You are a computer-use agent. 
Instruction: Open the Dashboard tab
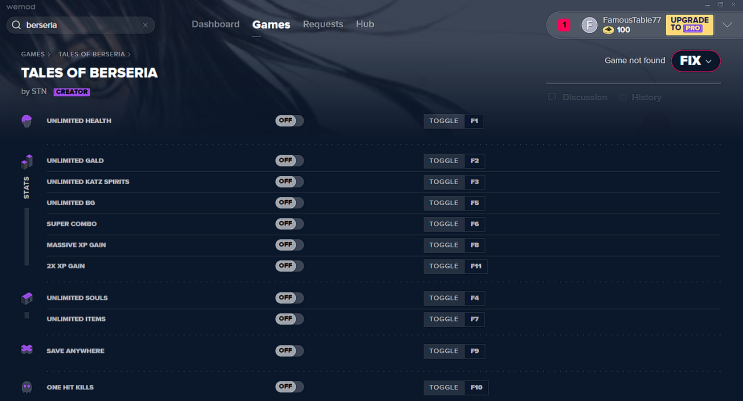pyautogui.click(x=215, y=24)
